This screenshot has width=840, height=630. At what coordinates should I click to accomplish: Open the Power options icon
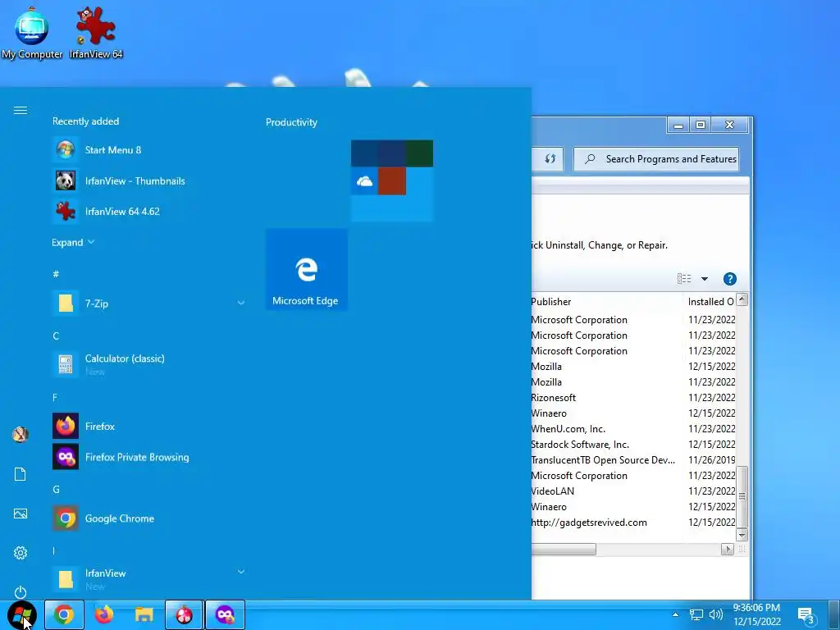pos(21,592)
